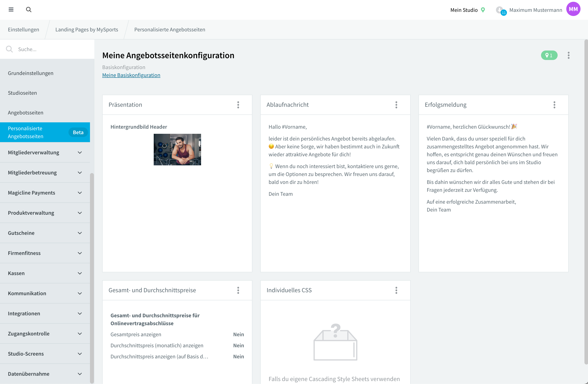Click the 'Hallo #Vorname,' text
Viewport: 588px width, 384px height.
point(287,127)
